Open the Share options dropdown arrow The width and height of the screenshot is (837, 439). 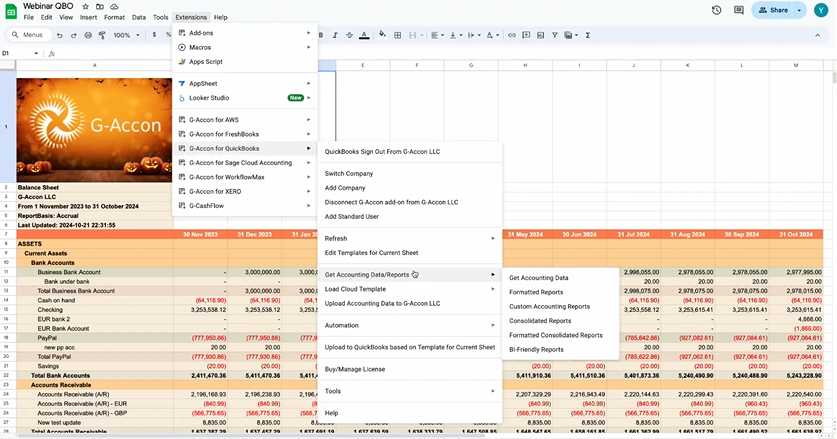799,10
